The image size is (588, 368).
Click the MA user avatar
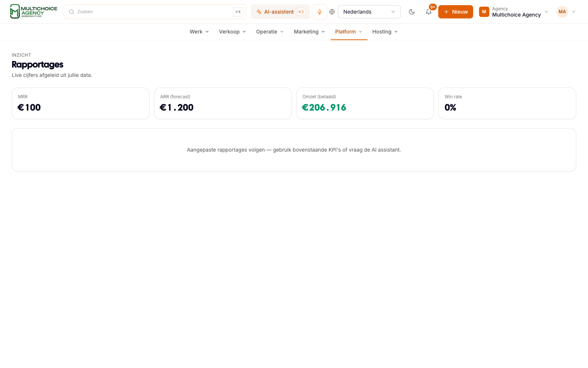[x=562, y=12]
